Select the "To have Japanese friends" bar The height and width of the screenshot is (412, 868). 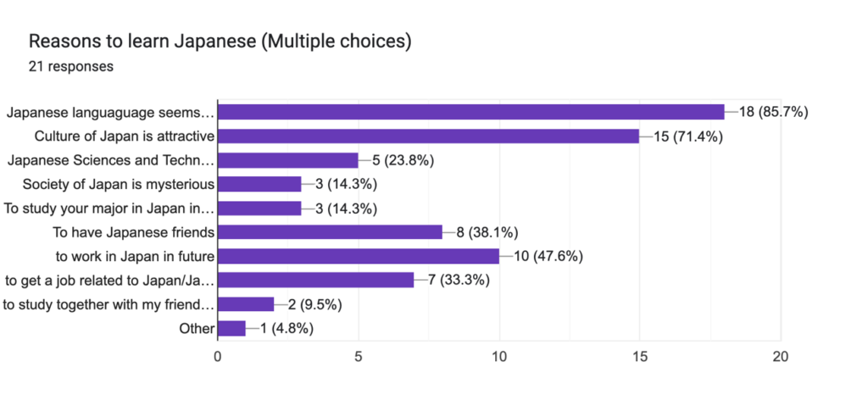pos(331,232)
